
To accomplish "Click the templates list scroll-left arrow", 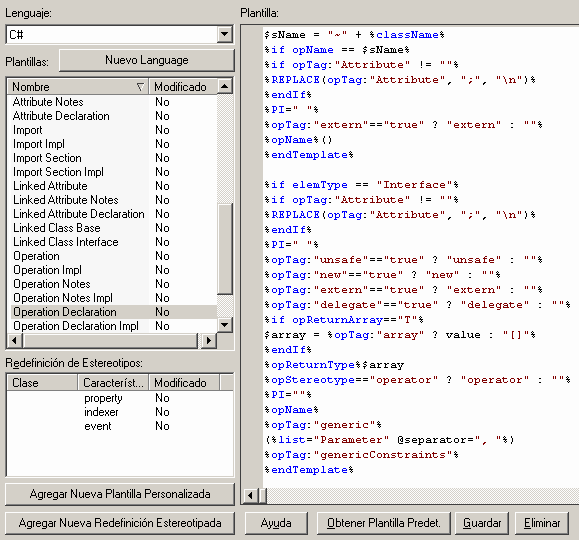I will pyautogui.click(x=14, y=340).
